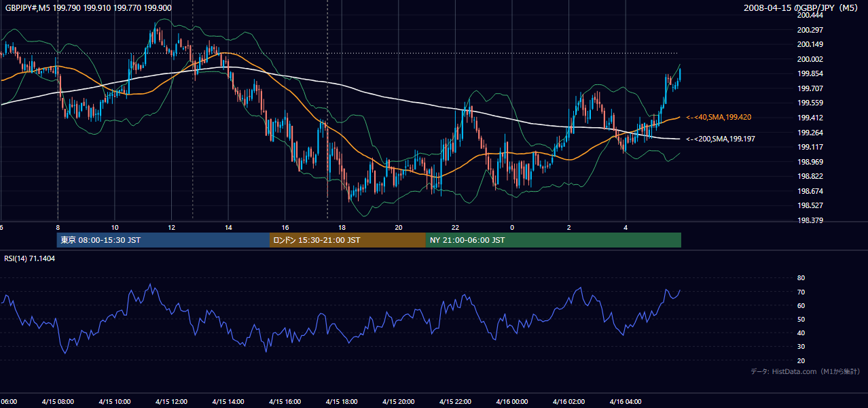This screenshot has height=408, width=868.
Task: Click price axis value 199.854
Action: pos(810,73)
